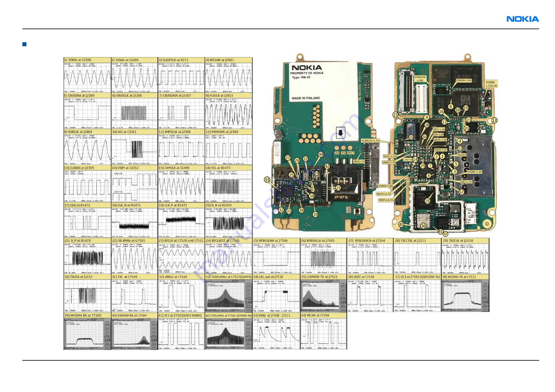Select test point marker 27 on left board
Screen dimensions: 555x392
[x=288, y=158]
